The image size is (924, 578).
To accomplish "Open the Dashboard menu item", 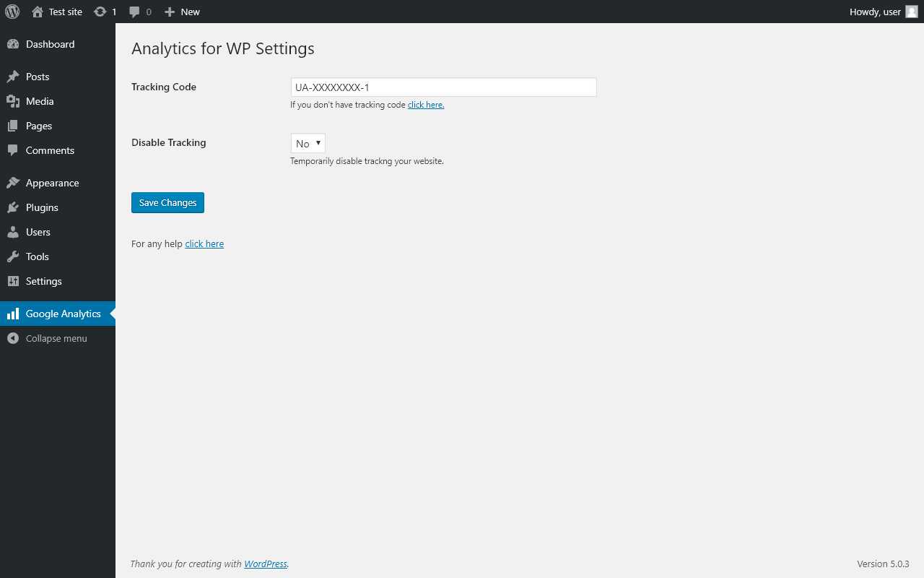I will coord(58,44).
